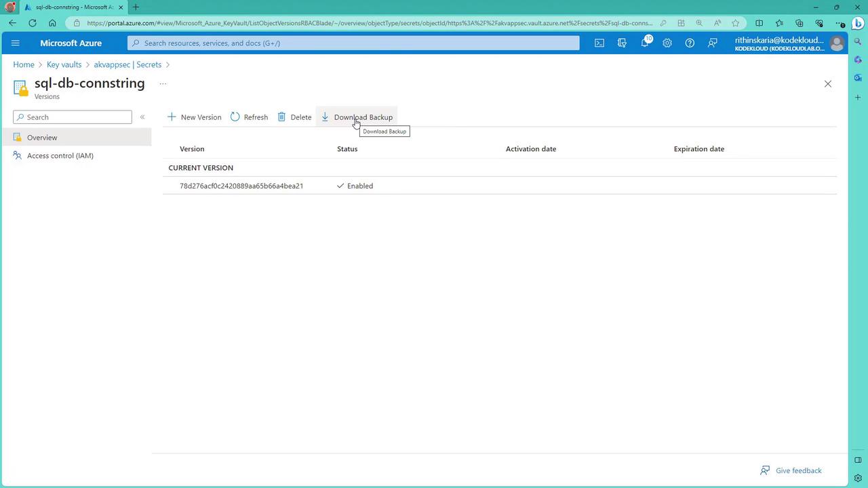868x488 pixels.
Task: Click browser reload page button
Action: click(32, 23)
